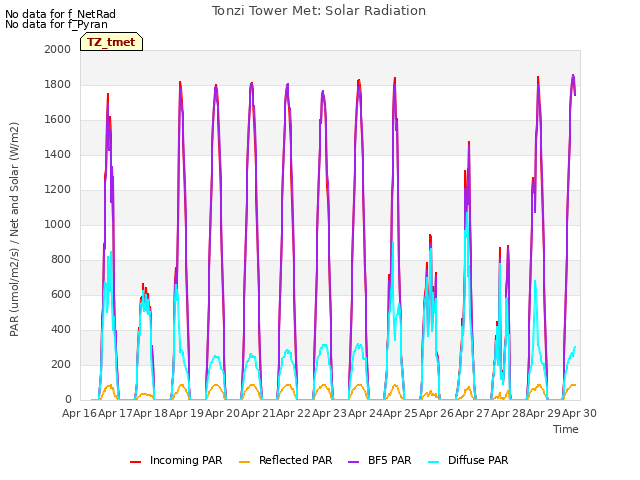This screenshot has width=640, height=480.
Task: Click the Apr 16 x-axis date label
Action: coord(79,413)
